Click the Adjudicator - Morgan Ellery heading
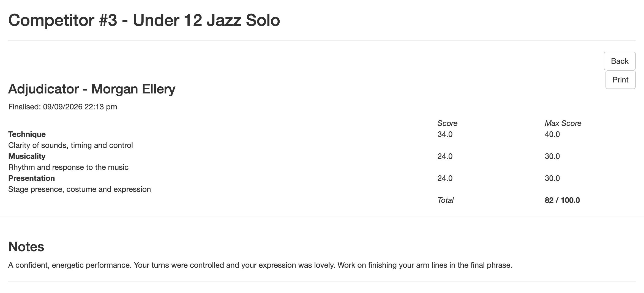 (92, 89)
